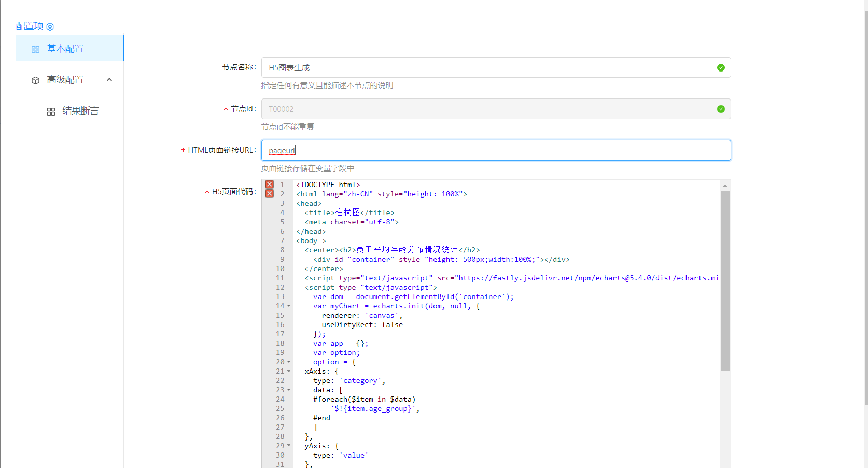Screen dimensions: 868x468
Task: Click the target icon beside 配置项
Action: pos(50,26)
